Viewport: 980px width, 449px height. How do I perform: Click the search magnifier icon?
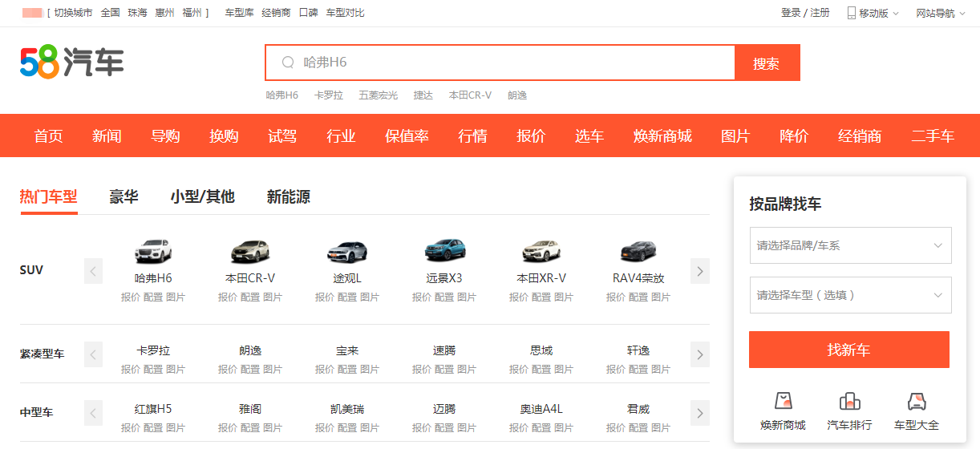(289, 63)
